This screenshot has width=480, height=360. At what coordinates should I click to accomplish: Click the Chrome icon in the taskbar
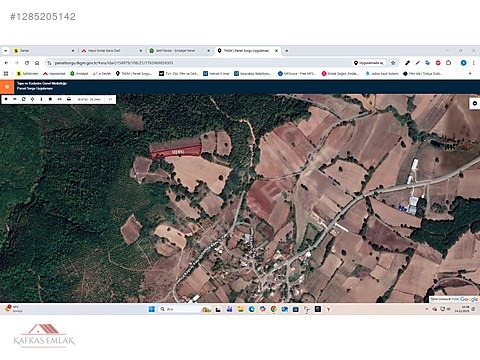point(274,309)
